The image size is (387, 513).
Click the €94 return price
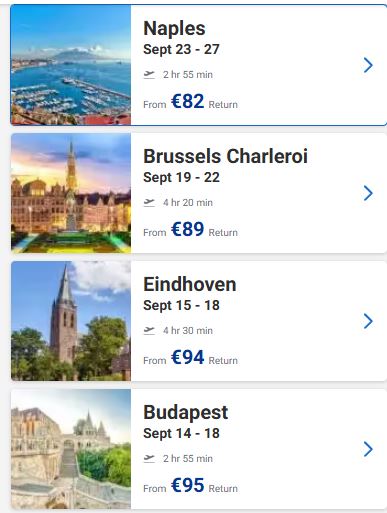tap(187, 357)
